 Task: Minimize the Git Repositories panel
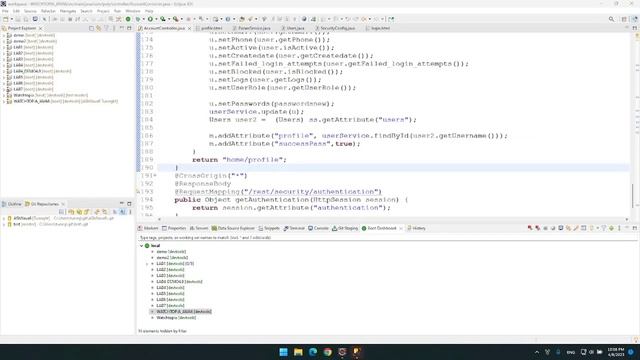coord(122,204)
